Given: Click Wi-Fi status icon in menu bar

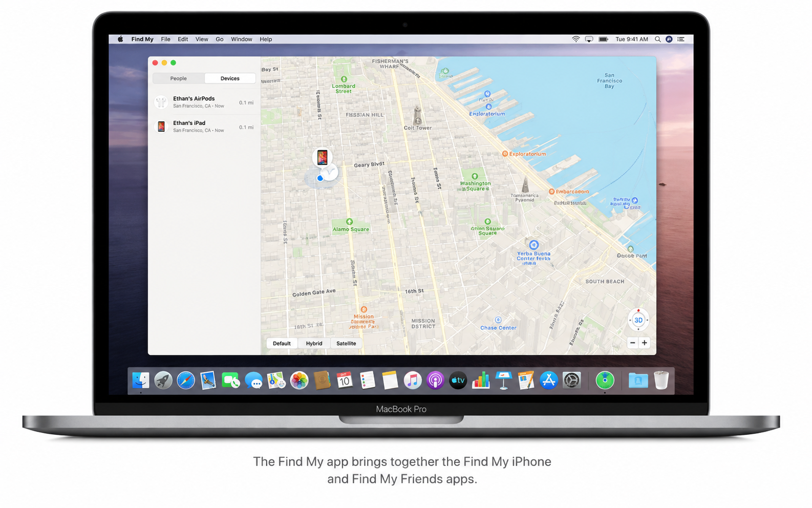Looking at the screenshot, I should pos(576,39).
